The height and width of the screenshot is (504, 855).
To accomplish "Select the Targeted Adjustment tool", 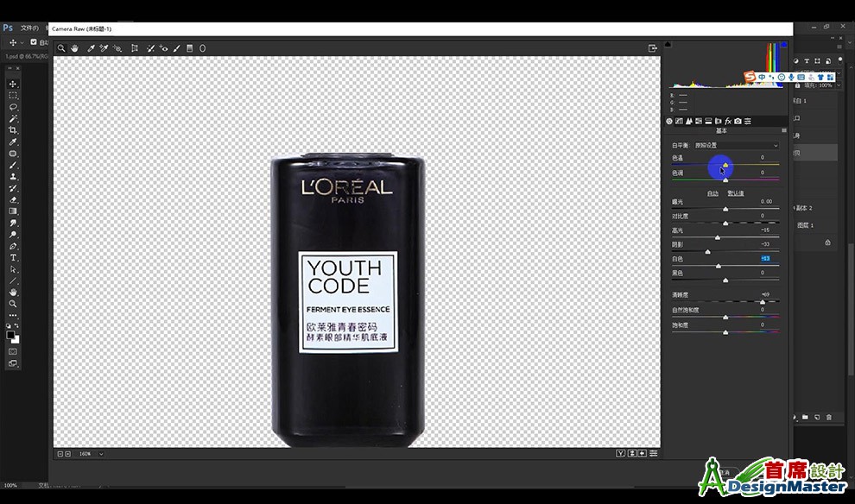I will [117, 48].
